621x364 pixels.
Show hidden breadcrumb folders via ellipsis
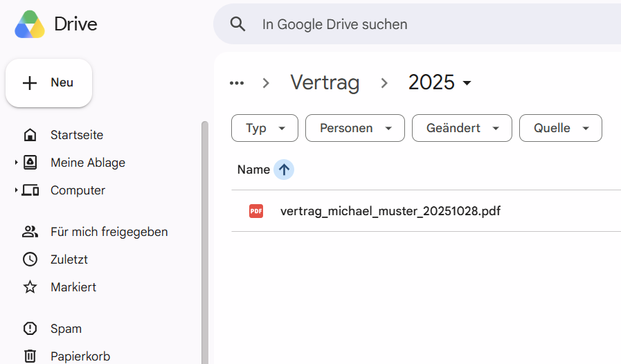237,83
